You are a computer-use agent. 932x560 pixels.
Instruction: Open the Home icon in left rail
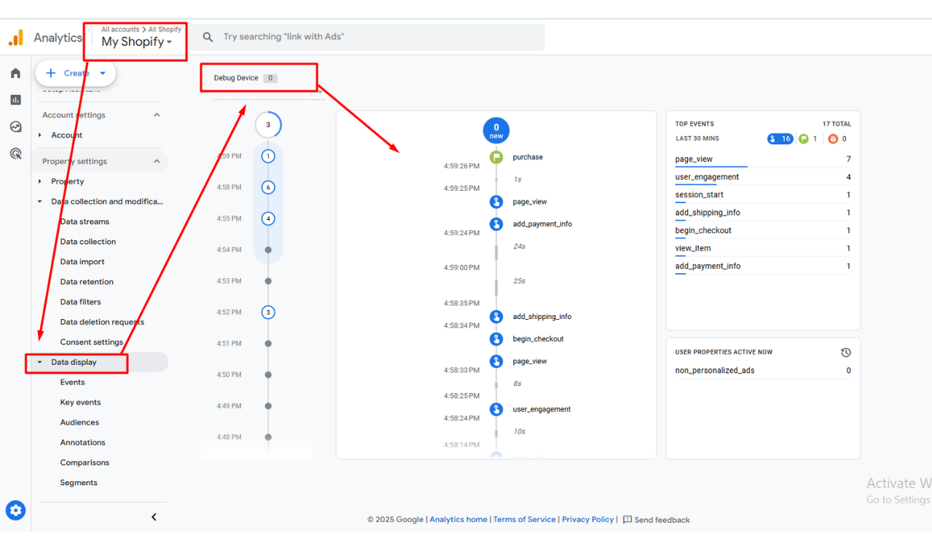(x=15, y=73)
